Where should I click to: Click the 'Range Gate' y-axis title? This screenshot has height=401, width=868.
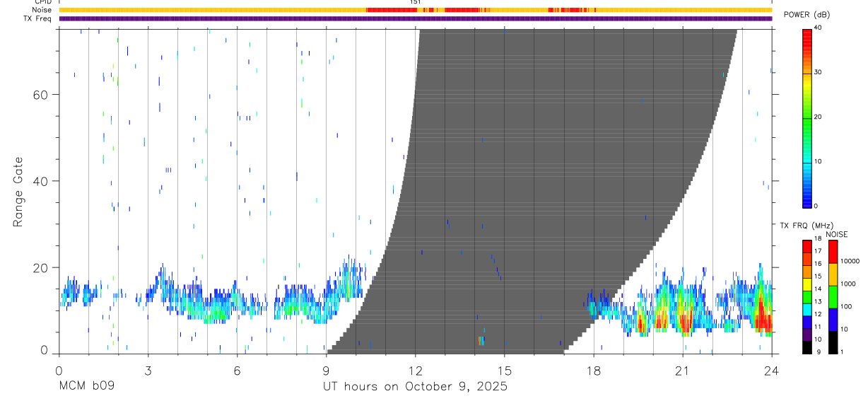(x=19, y=192)
